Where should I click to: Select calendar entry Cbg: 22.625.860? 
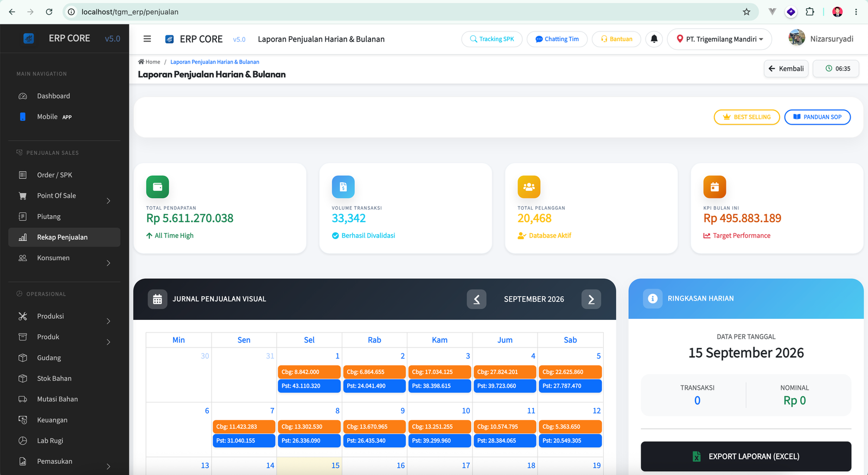coord(570,372)
